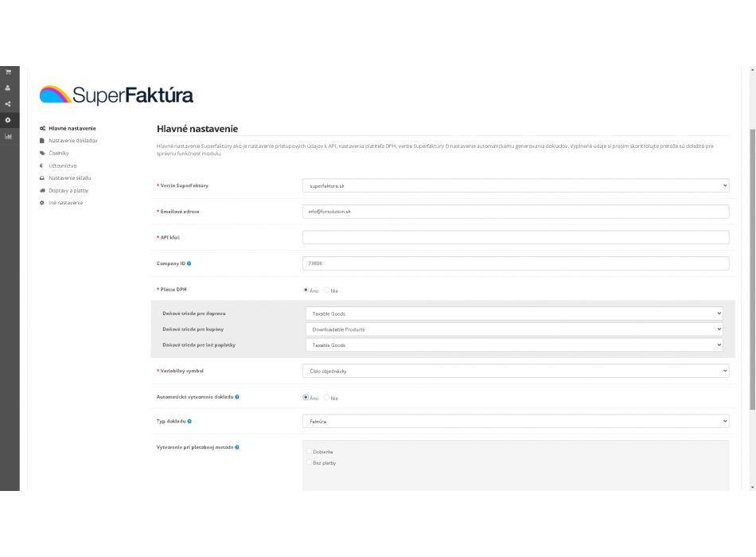The width and height of the screenshot is (756, 557).
Task: Open the Hlavné nastavenie menu item
Action: 72,128
